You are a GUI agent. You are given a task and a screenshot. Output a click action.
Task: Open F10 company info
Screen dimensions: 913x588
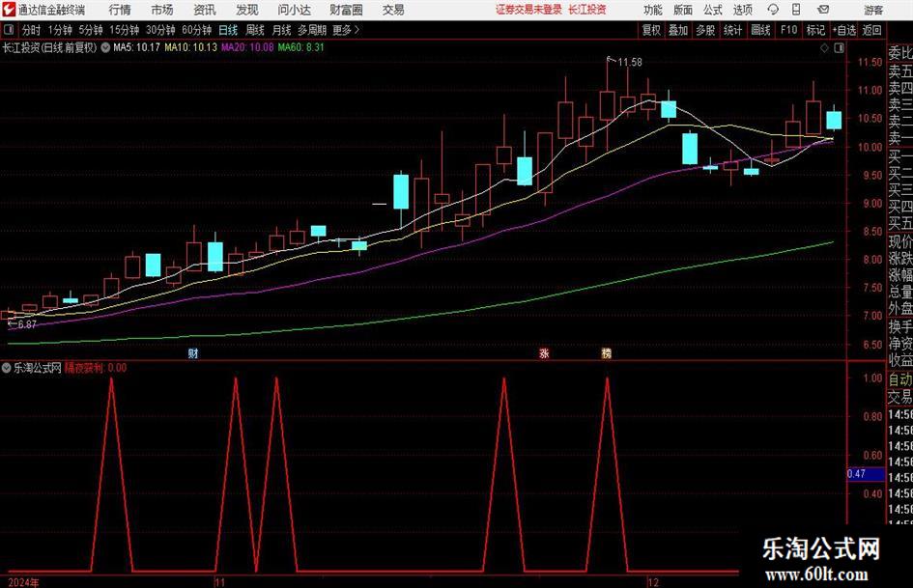(788, 30)
